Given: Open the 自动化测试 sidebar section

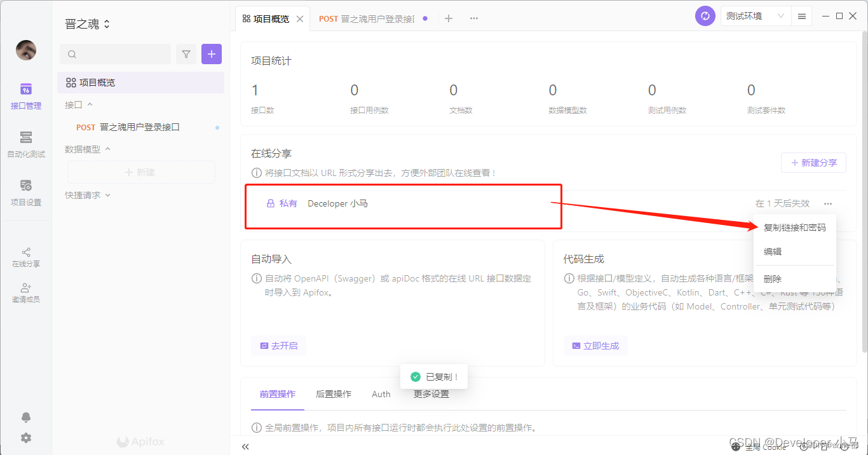Looking at the screenshot, I should (26, 145).
